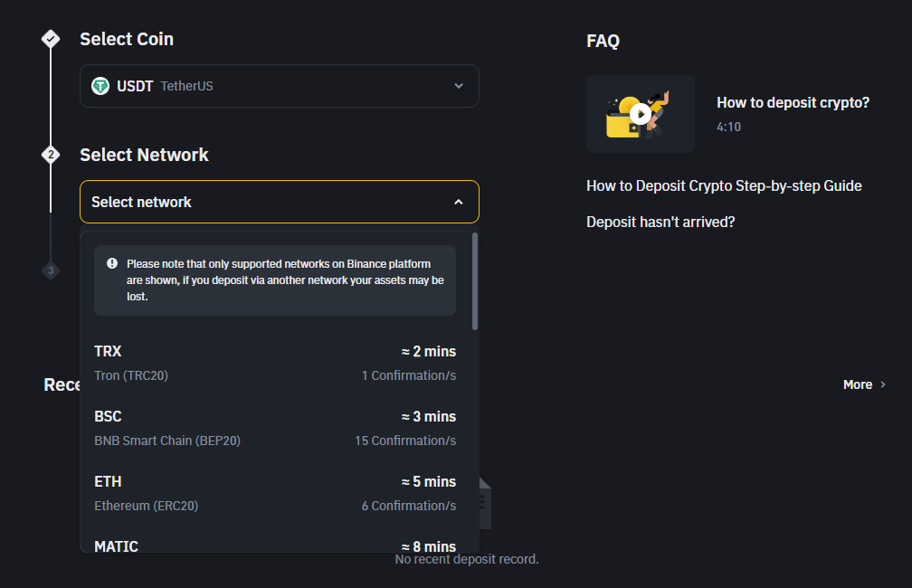Click the ≈ 5 mins text

click(x=429, y=481)
